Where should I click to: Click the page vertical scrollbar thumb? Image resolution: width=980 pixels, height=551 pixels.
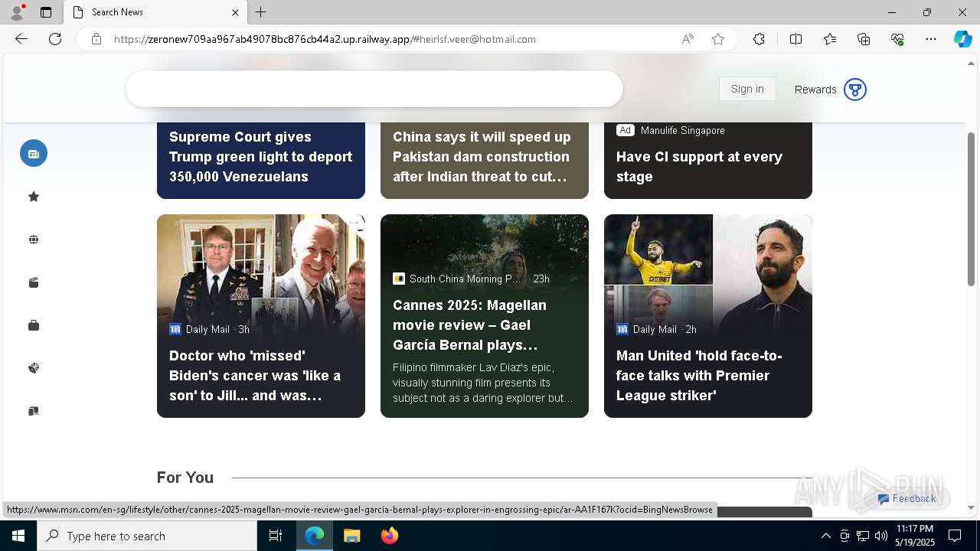point(972,209)
